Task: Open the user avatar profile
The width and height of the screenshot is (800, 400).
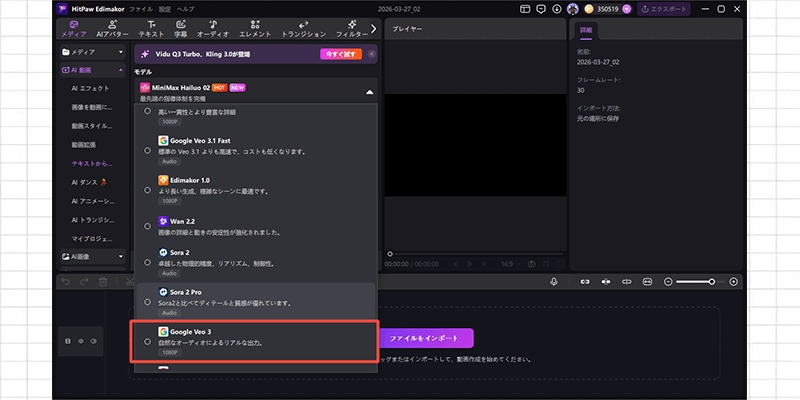Action: click(572, 9)
